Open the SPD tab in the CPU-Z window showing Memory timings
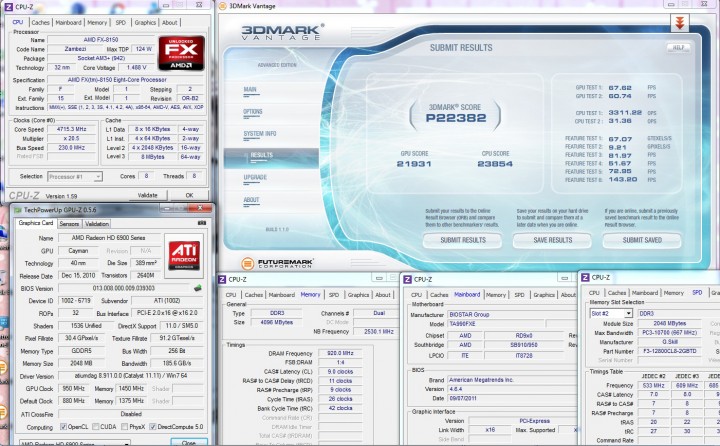720x446 pixels. [334, 295]
